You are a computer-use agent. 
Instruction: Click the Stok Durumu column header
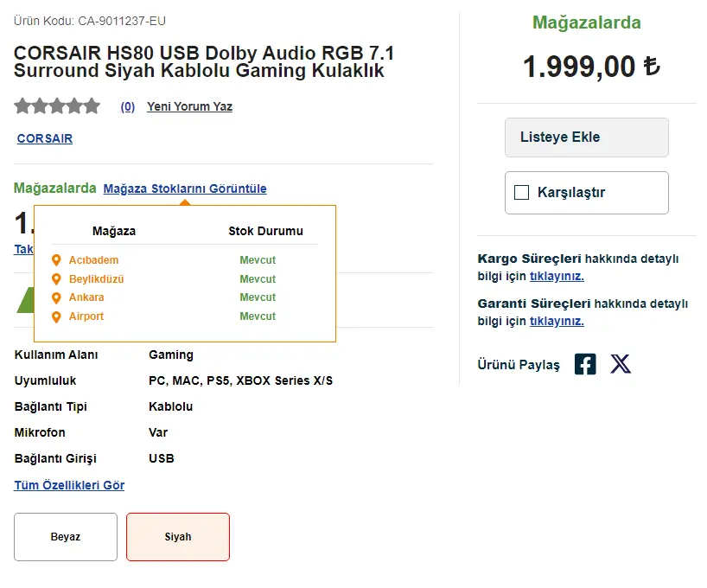point(265,231)
